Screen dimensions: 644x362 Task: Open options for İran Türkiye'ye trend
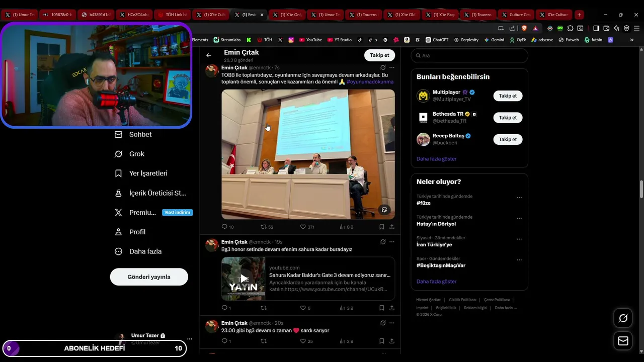(x=519, y=239)
